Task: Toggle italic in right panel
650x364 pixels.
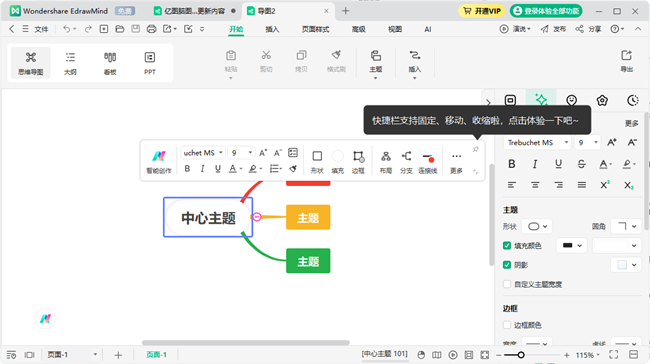Action: [535, 164]
